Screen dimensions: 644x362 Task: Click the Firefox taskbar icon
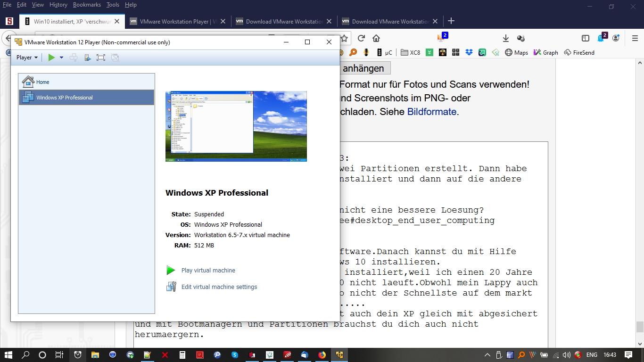(322, 355)
